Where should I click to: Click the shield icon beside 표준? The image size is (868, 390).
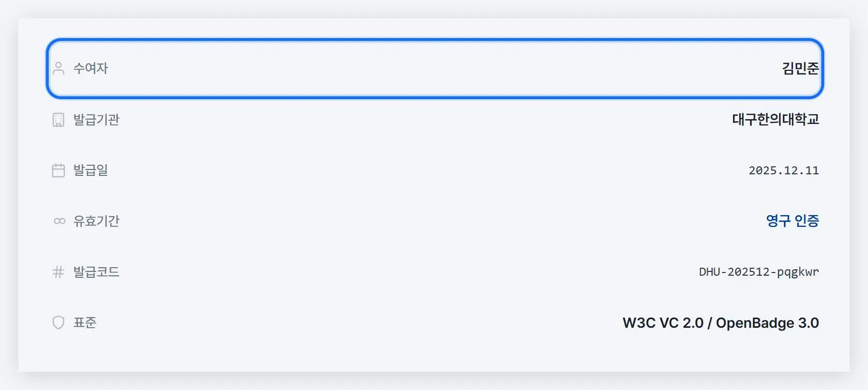point(58,322)
